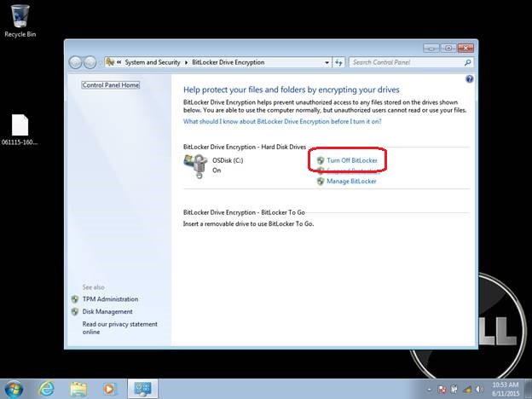
Task: Open Windows Media Player from the taskbar
Action: tap(110, 389)
